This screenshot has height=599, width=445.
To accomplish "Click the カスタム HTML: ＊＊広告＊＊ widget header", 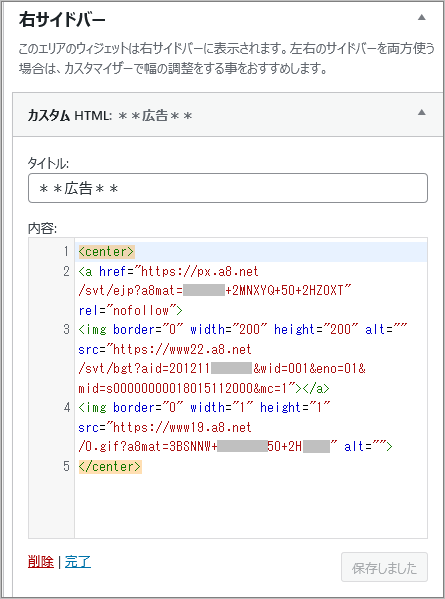I will point(228,115).
